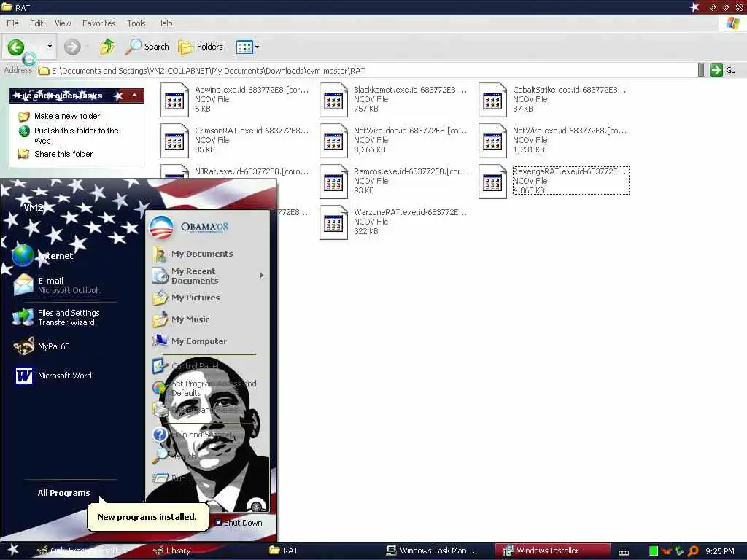Image resolution: width=747 pixels, height=560 pixels.
Task: Select the CobaltStrike.doc file icon
Action: (x=492, y=100)
